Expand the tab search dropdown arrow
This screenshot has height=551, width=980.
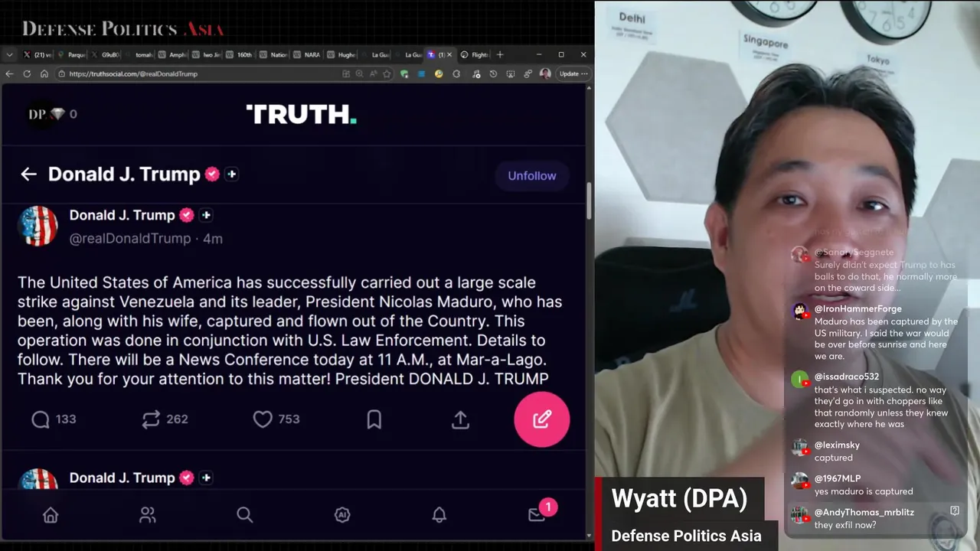pyautogui.click(x=9, y=54)
